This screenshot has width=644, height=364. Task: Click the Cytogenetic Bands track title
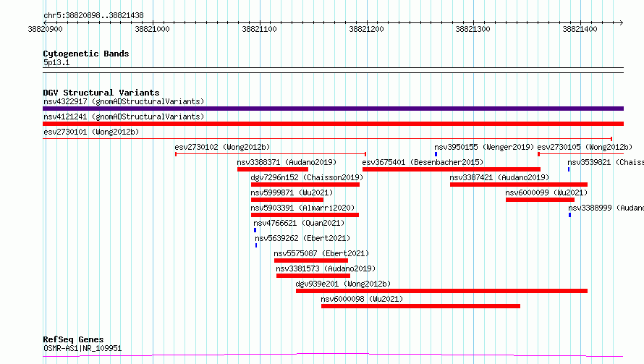tap(86, 54)
